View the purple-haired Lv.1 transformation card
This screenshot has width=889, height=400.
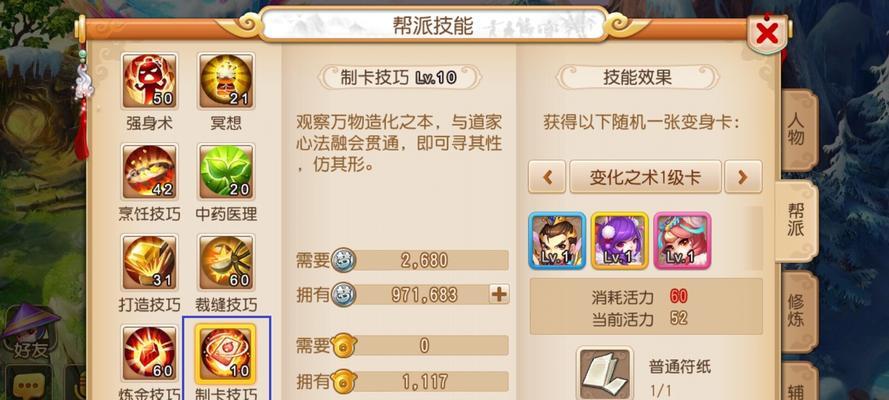(x=620, y=241)
